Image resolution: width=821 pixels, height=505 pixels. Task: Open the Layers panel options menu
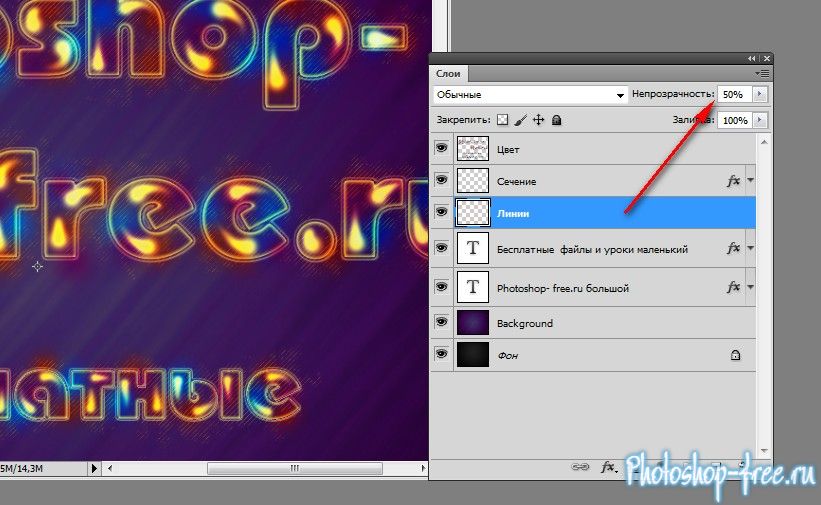point(764,73)
